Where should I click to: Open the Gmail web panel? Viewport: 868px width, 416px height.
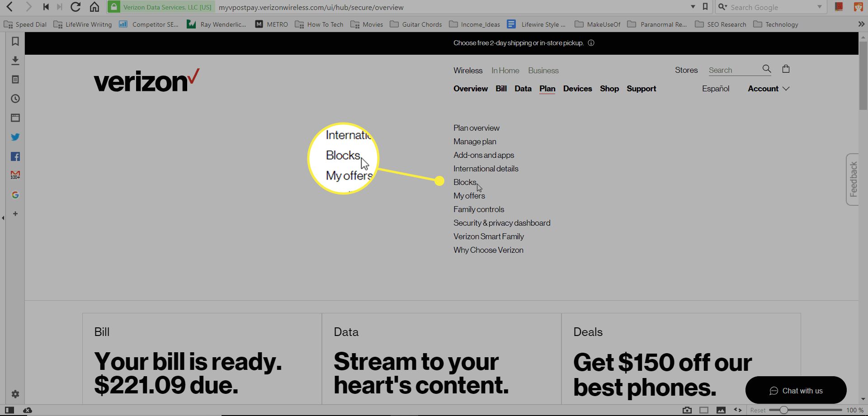tap(15, 175)
